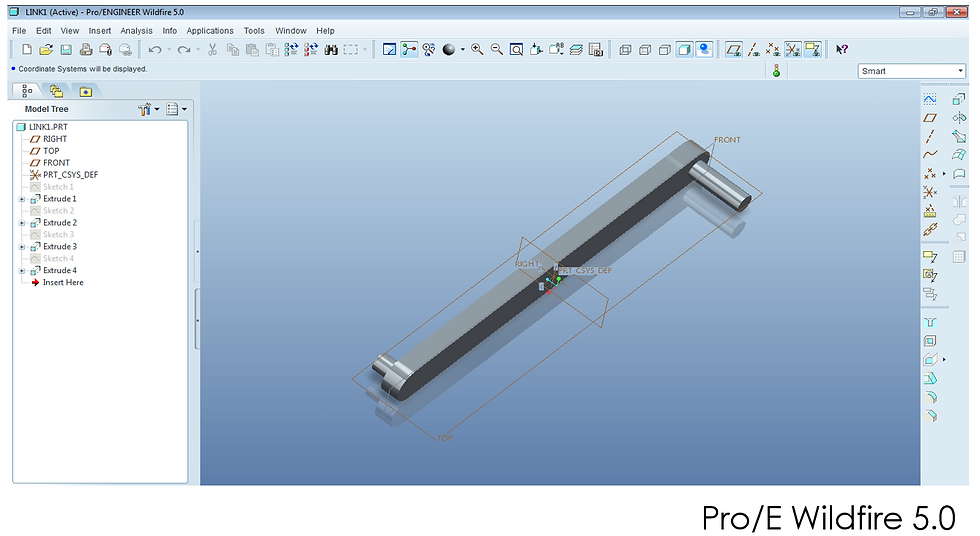
Task: Select the Variable Section Sweep tool
Action: pos(959,136)
